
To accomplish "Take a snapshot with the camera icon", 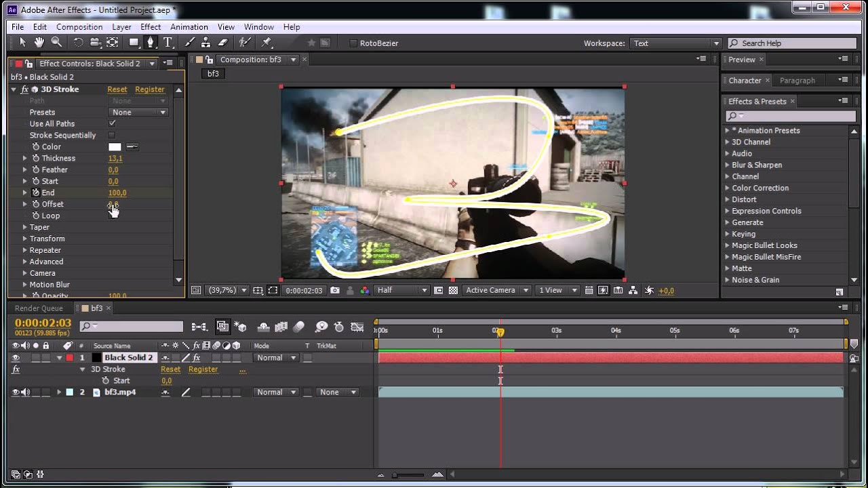I will click(x=335, y=290).
